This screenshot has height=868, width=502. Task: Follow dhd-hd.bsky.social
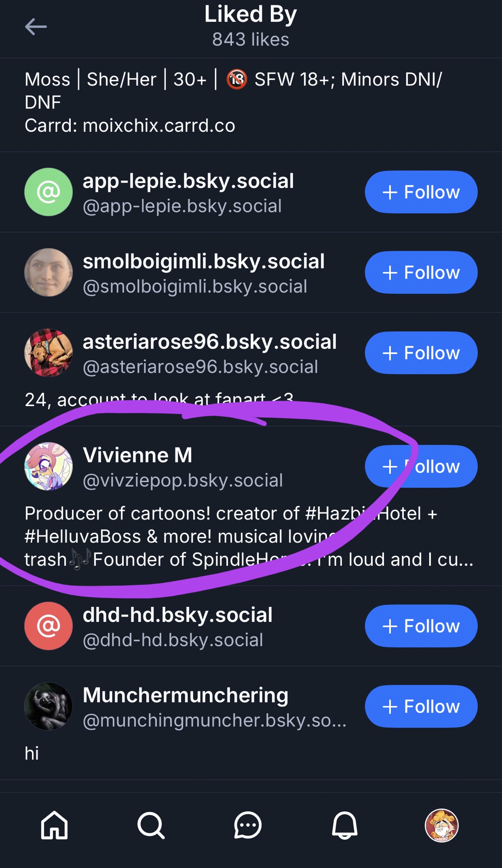tap(421, 626)
